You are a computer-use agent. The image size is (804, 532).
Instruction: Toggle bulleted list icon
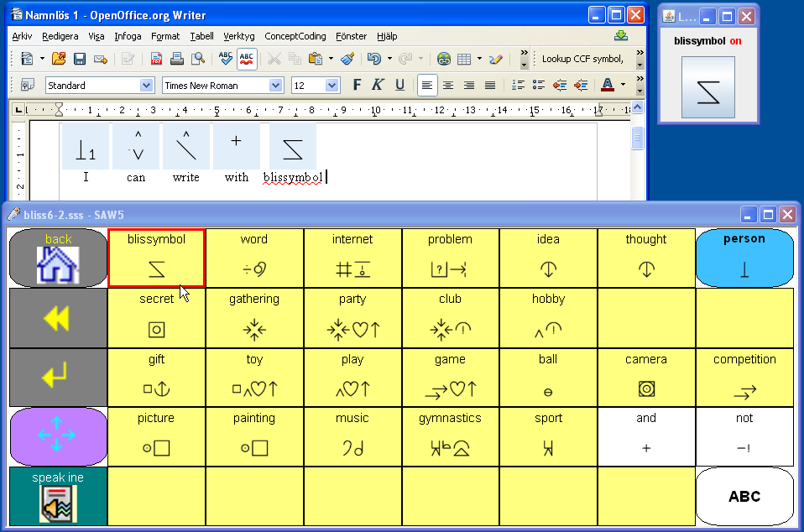click(x=539, y=85)
